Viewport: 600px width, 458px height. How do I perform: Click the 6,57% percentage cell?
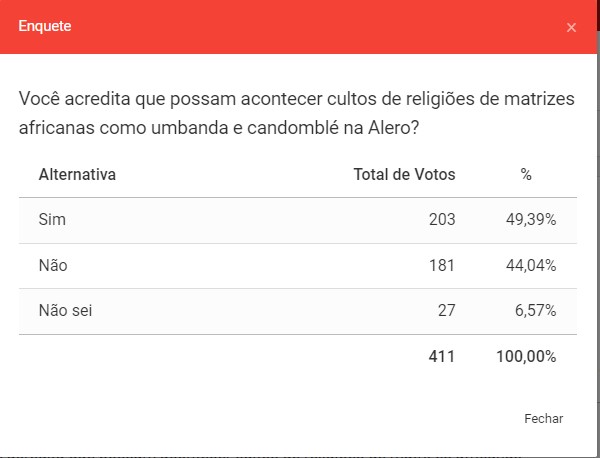point(535,311)
